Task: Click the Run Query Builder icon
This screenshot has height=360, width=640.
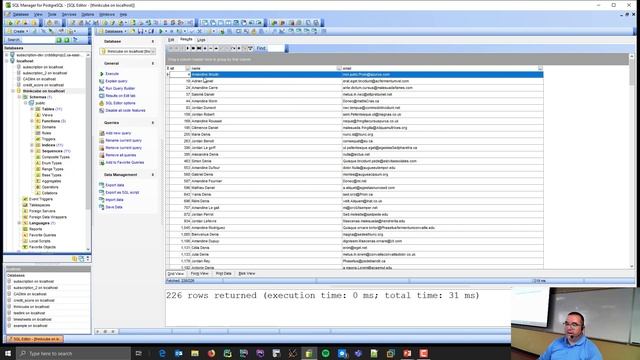Action: pos(102,89)
